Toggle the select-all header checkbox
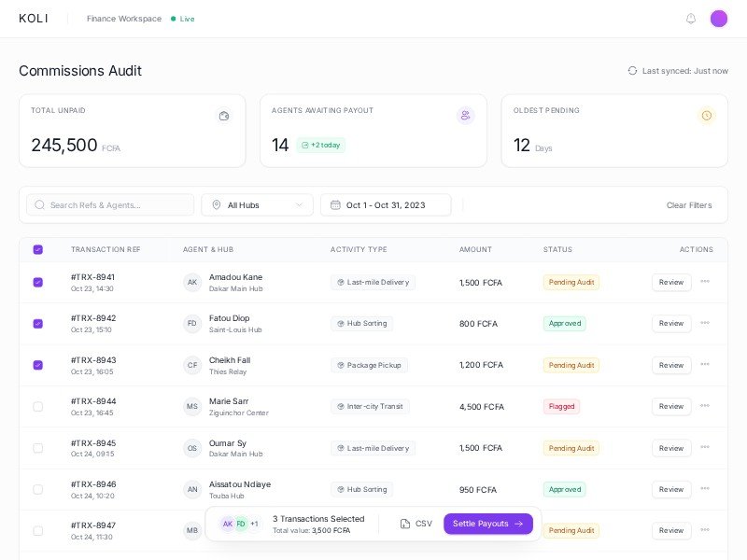Screen dimensions: 747x560 (38, 250)
